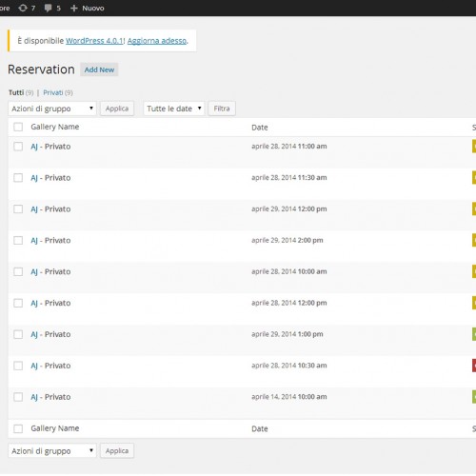Open AJ link for aprile 28 12:00 pm
Viewport: 476px width, 476px height.
[x=34, y=304]
